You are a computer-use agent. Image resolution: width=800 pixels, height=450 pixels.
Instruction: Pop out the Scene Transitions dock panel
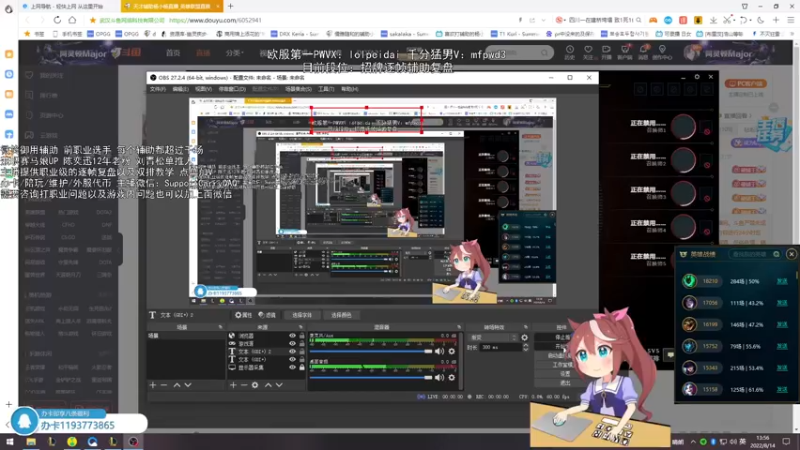coord(526,327)
